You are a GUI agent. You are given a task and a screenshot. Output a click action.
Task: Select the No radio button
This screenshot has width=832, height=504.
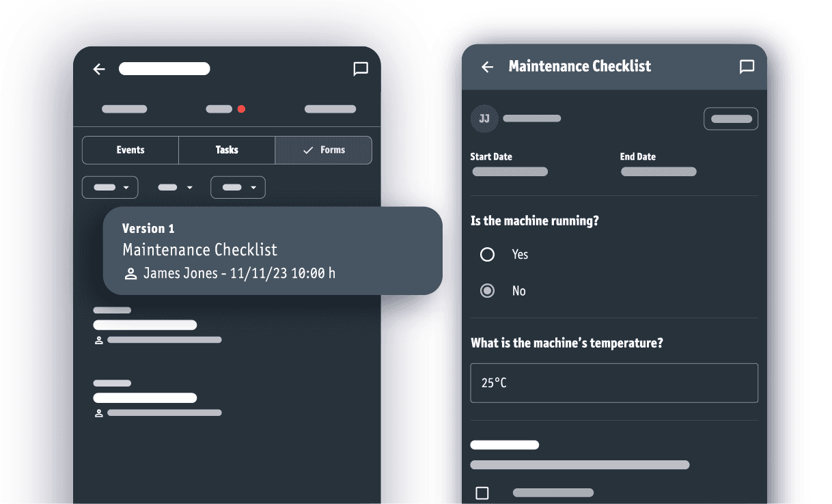point(487,291)
